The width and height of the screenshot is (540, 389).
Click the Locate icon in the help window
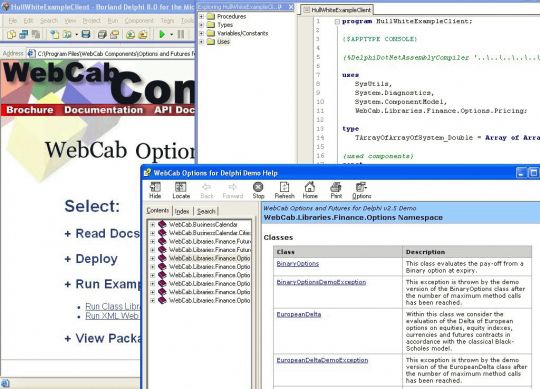[181, 190]
